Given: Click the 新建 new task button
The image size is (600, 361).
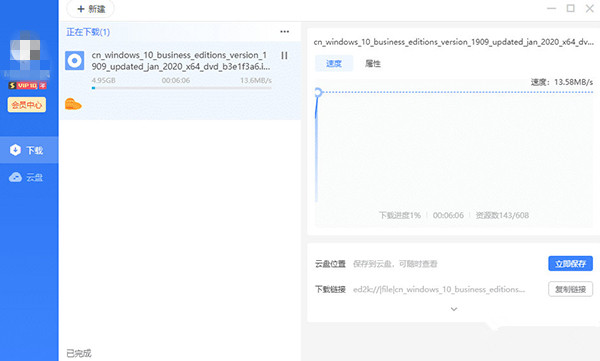Looking at the screenshot, I should point(90,9).
